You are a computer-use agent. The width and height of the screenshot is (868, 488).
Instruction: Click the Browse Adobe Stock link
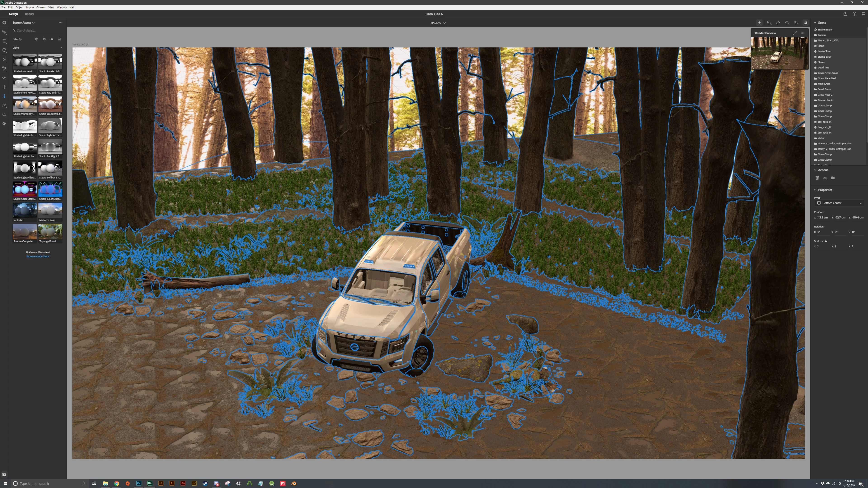(38, 256)
